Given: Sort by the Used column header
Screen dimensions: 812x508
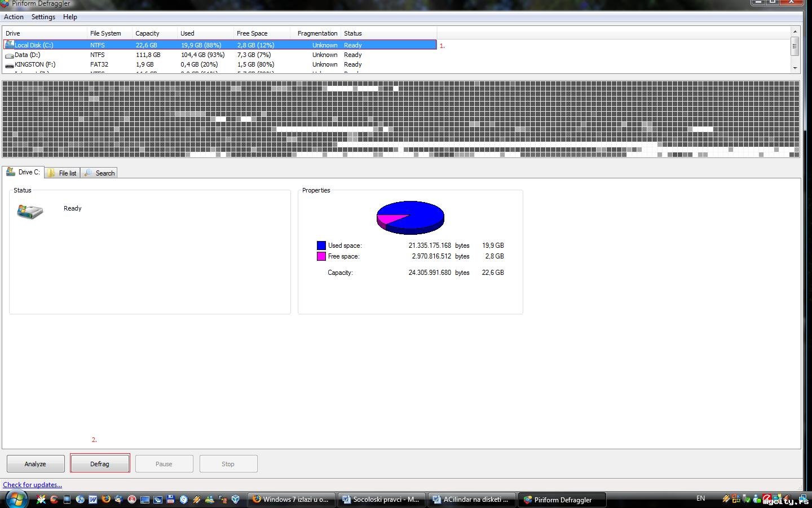Looking at the screenshot, I should tap(206, 33).
